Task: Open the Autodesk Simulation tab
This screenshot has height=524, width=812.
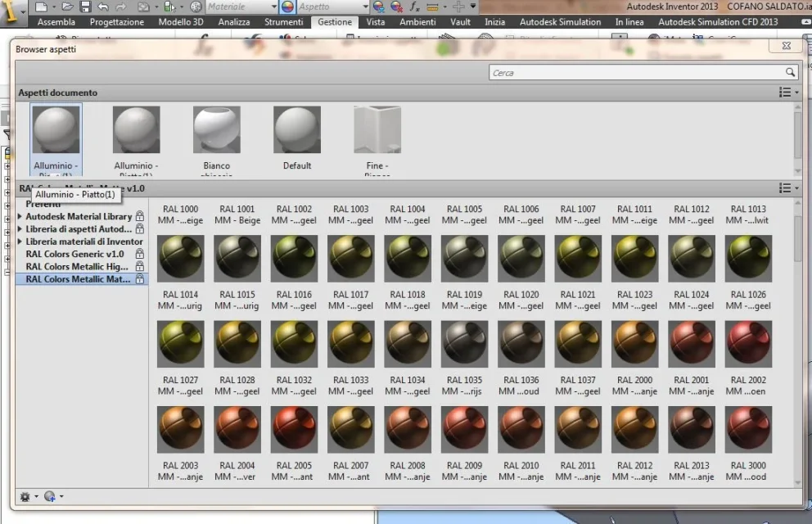Action: [x=561, y=22]
